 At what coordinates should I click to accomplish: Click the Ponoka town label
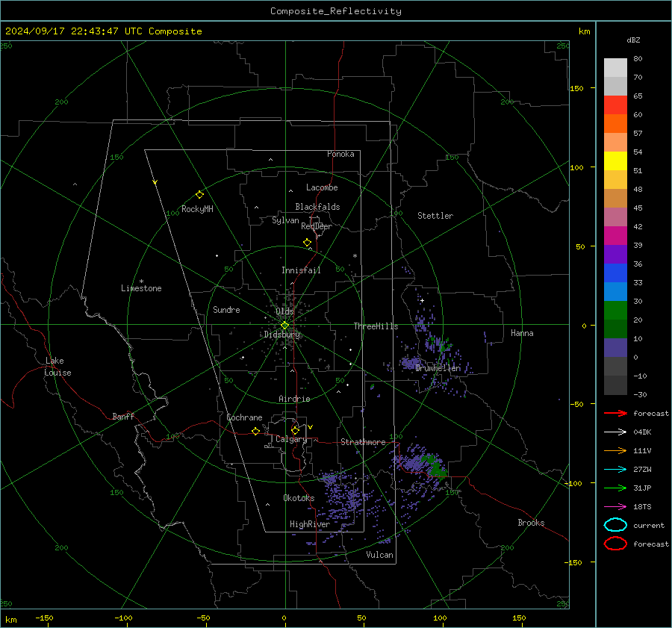340,154
